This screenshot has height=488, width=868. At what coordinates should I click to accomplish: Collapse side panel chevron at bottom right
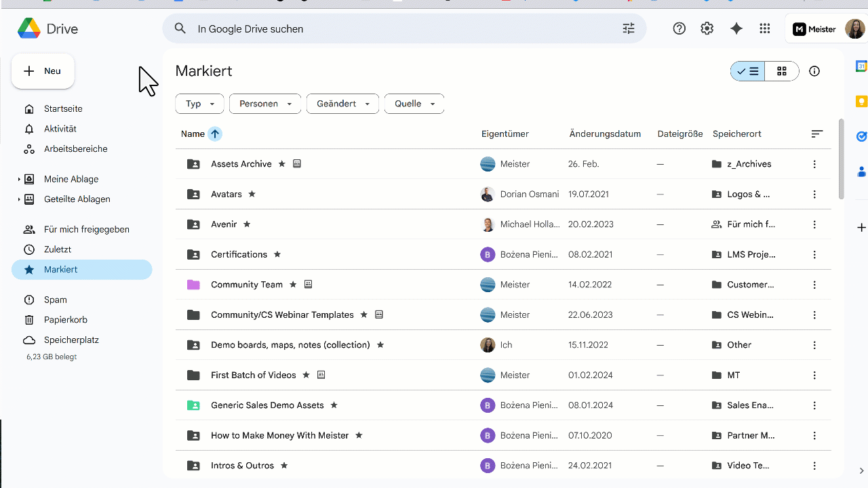click(861, 471)
